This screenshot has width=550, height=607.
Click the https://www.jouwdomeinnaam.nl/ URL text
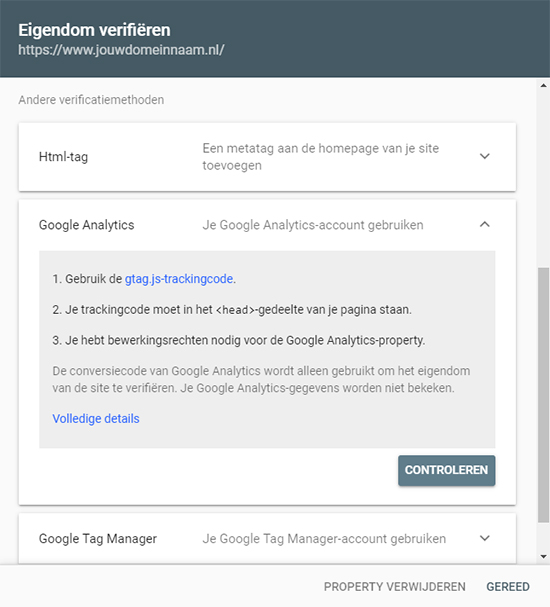(121, 50)
